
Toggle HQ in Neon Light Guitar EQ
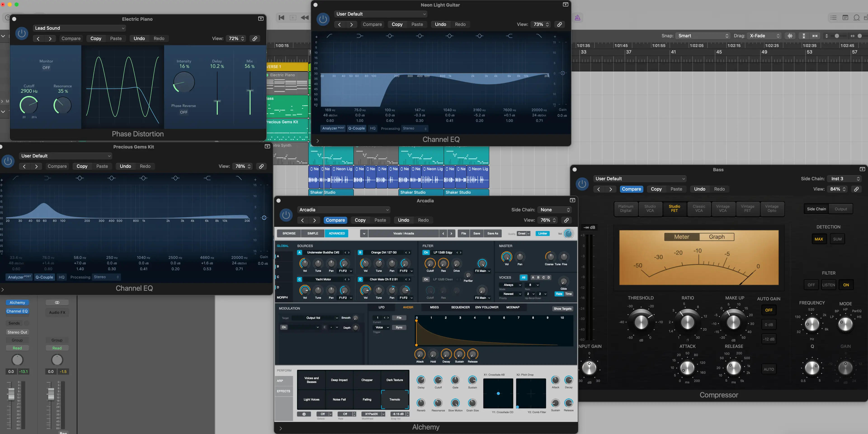pyautogui.click(x=373, y=129)
